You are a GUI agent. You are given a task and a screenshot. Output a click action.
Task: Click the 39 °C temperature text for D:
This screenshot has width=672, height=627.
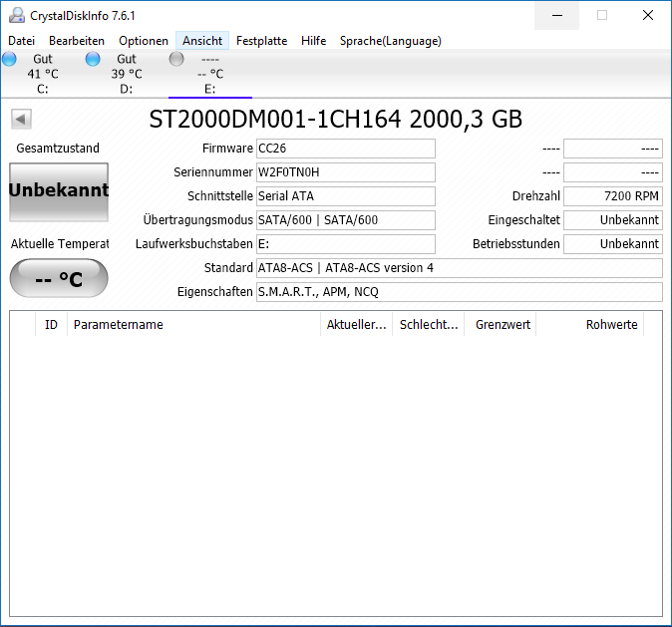127,74
